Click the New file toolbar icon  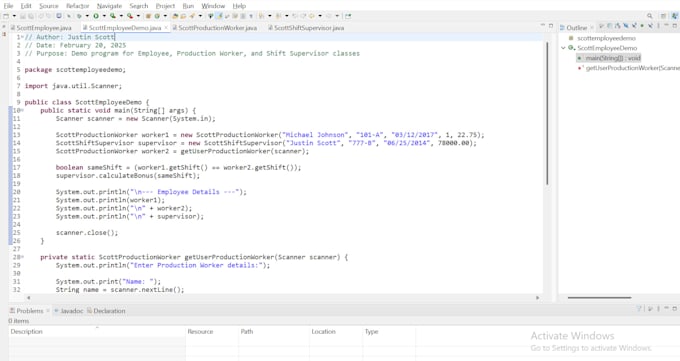pyautogui.click(x=6, y=16)
